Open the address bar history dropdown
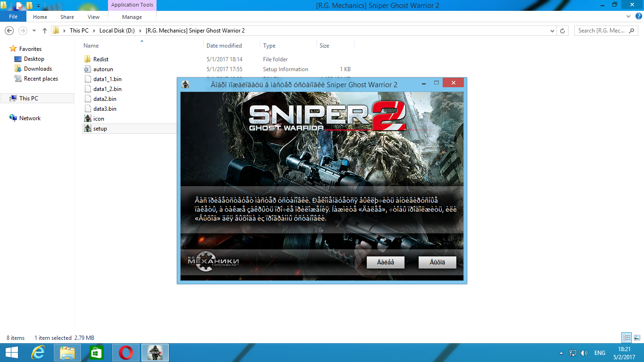The image size is (644, 362). click(x=553, y=31)
